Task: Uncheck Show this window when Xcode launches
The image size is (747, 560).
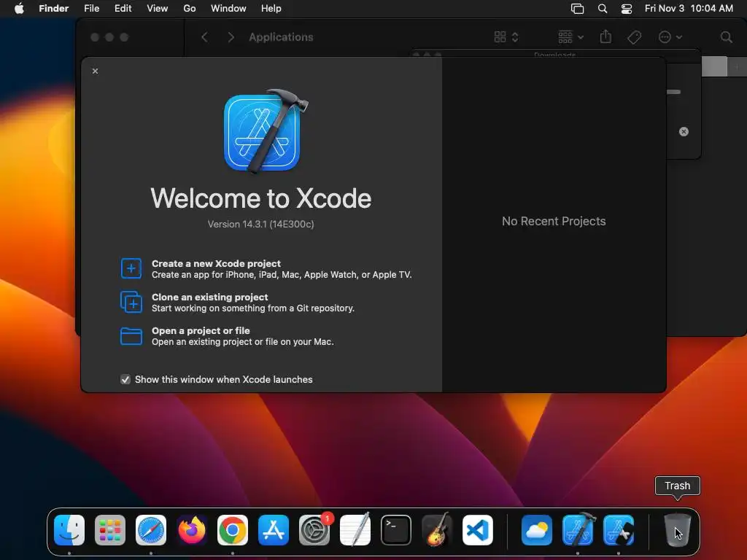Action: (125, 379)
